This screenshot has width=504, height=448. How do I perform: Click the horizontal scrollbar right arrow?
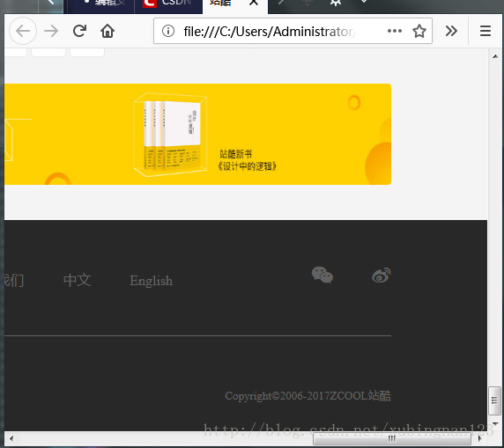point(480,438)
